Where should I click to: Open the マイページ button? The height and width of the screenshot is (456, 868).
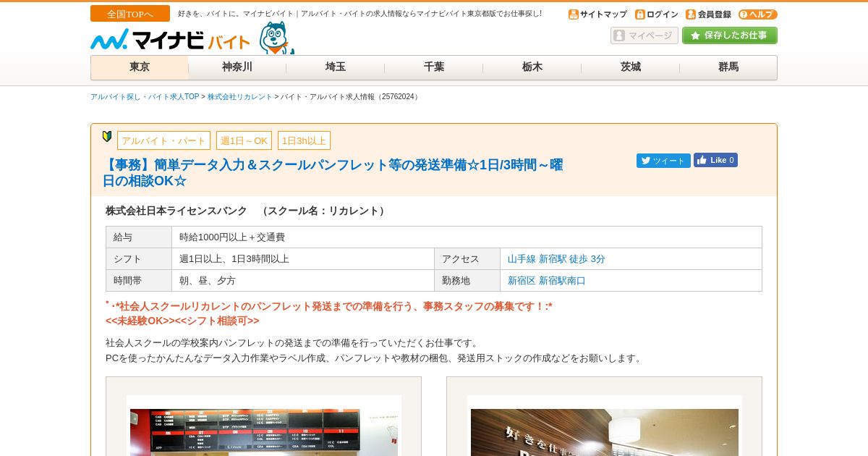(644, 35)
